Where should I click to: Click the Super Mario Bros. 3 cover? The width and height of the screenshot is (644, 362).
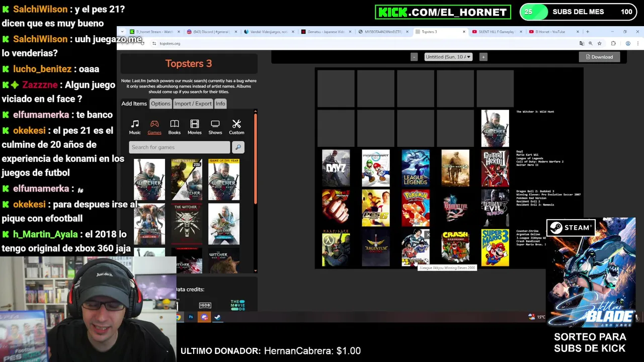tap(495, 247)
